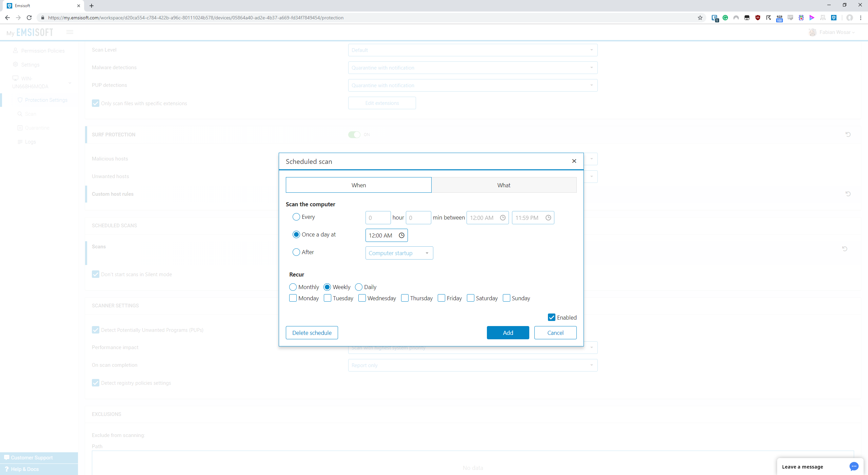Choose the Daily recurrence option
The image size is (868, 475).
click(359, 287)
